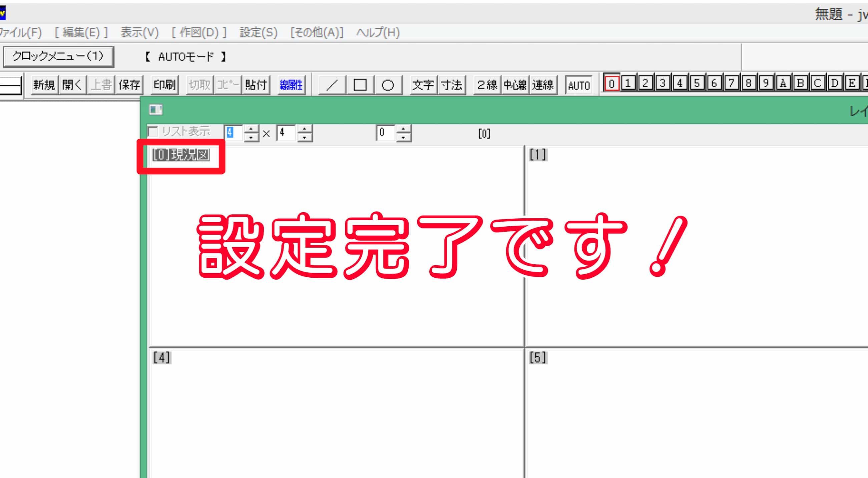Increase the spinner with value 0
This screenshot has height=478, width=868.
coord(403,129)
